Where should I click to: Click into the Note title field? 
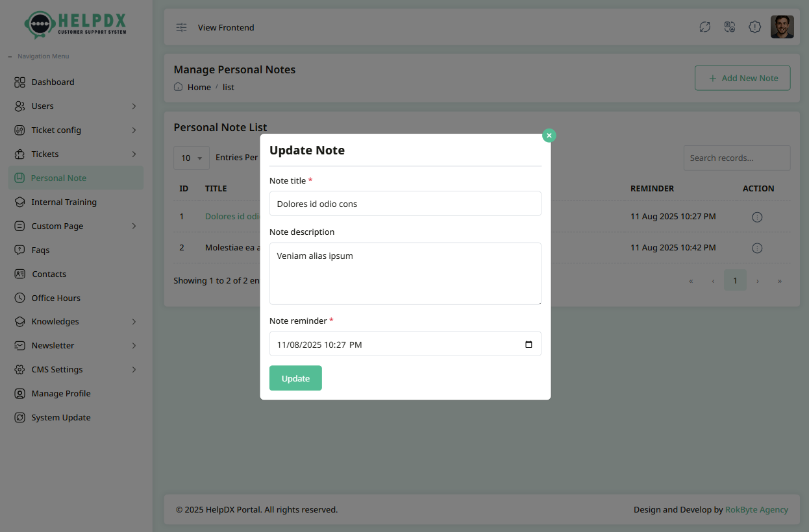coord(404,204)
